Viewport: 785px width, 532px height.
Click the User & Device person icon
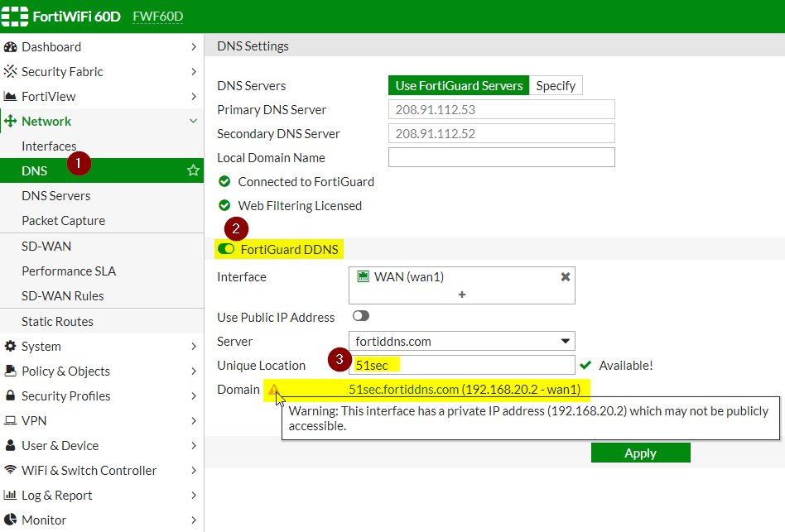[x=10, y=445]
